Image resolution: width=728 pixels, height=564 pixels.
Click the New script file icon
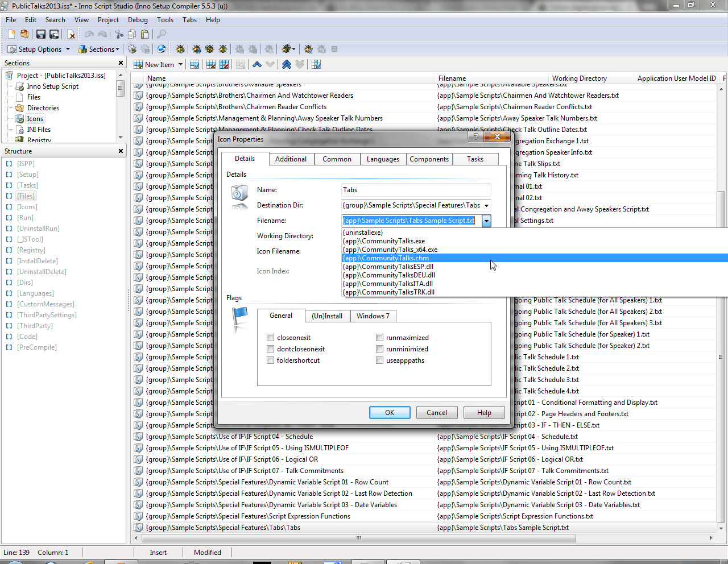point(11,35)
